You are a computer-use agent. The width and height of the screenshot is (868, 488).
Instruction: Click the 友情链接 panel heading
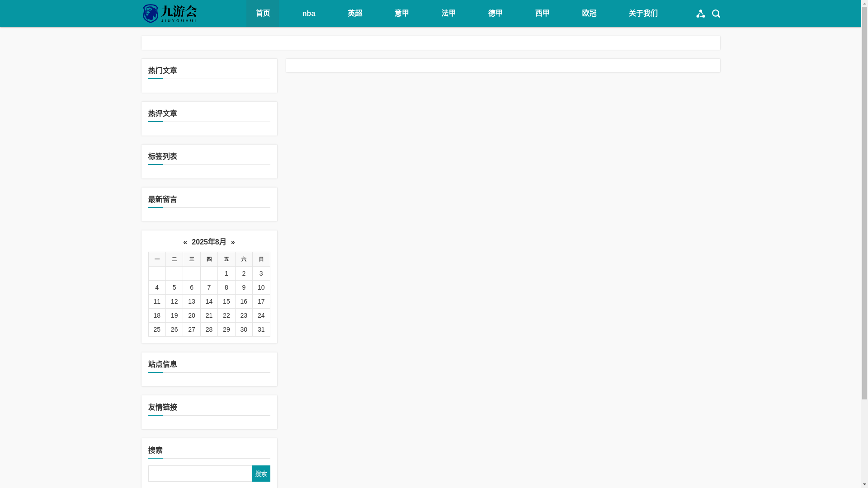click(x=163, y=407)
